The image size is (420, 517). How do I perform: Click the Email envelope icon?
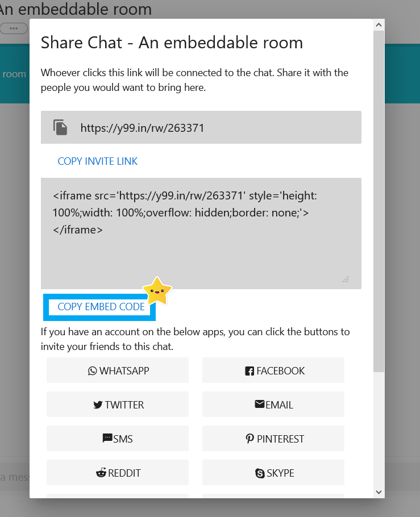[260, 404]
